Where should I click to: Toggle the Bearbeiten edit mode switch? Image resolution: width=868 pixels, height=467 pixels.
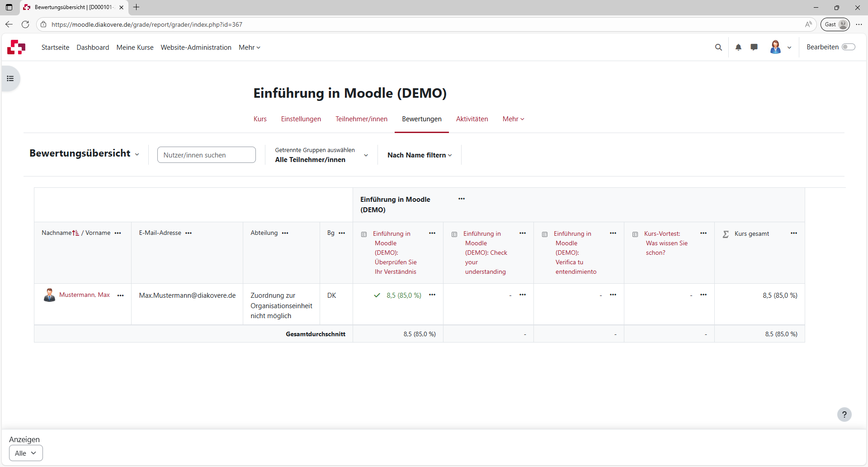[848, 47]
